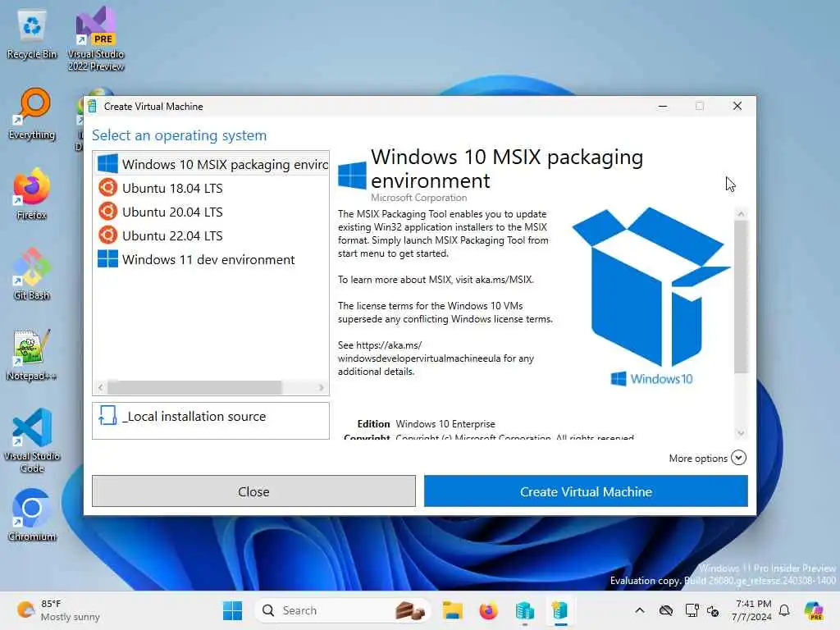
Task: Click the network display tray icon
Action: tap(692, 610)
